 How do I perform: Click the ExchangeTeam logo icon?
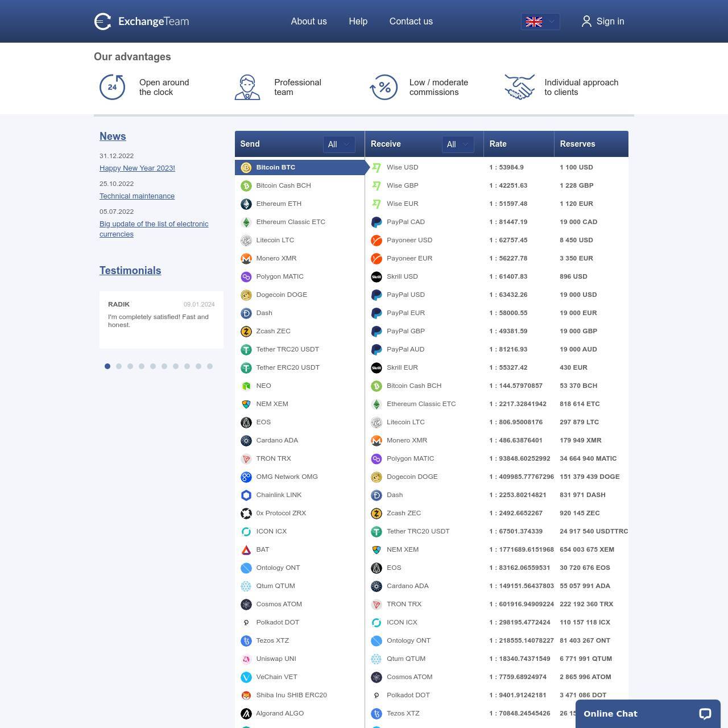[102, 22]
